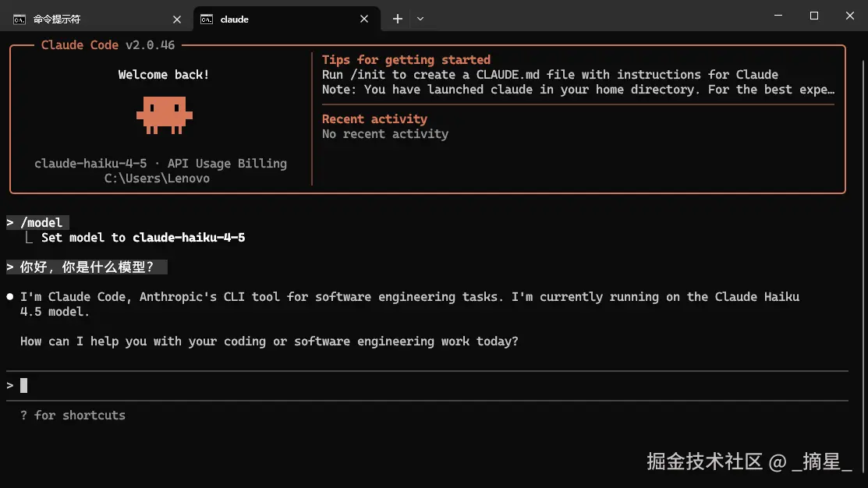Click the white bullet before Claude's response

tap(9, 297)
